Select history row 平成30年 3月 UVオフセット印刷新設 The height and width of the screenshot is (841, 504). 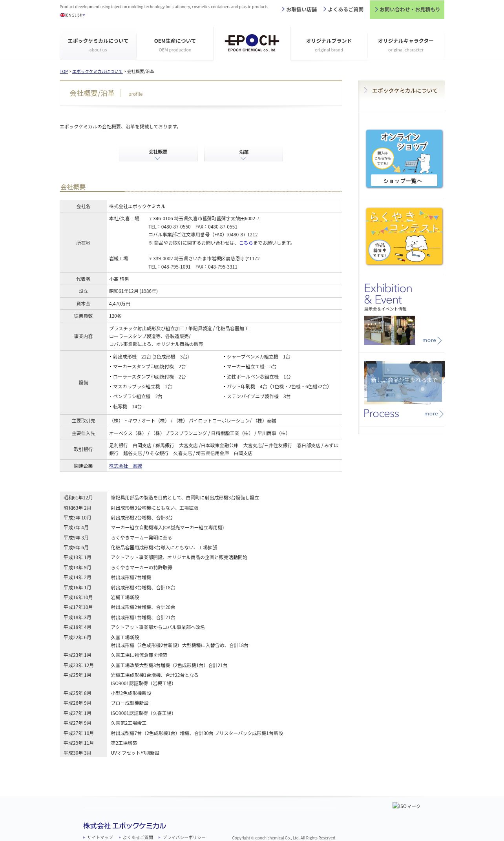(x=201, y=753)
